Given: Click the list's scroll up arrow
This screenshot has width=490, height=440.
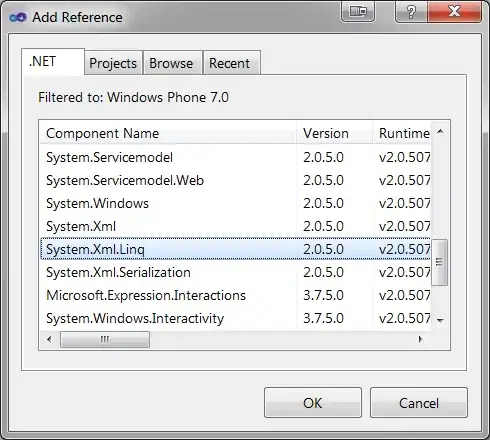Looking at the screenshot, I should (440, 131).
